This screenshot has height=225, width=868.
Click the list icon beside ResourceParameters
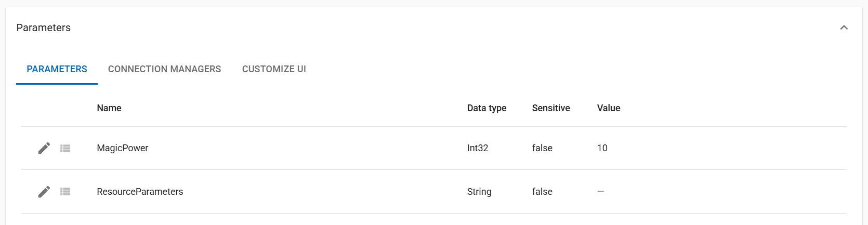pos(65,192)
